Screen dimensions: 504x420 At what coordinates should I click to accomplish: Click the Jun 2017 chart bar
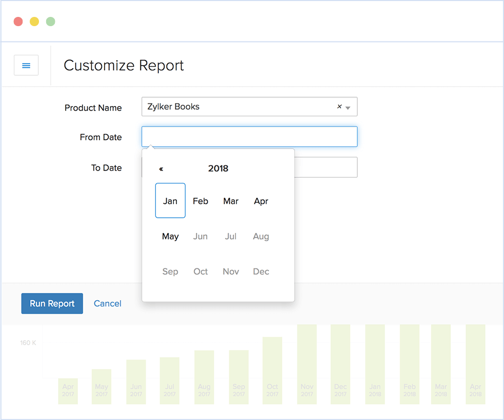[x=136, y=382]
